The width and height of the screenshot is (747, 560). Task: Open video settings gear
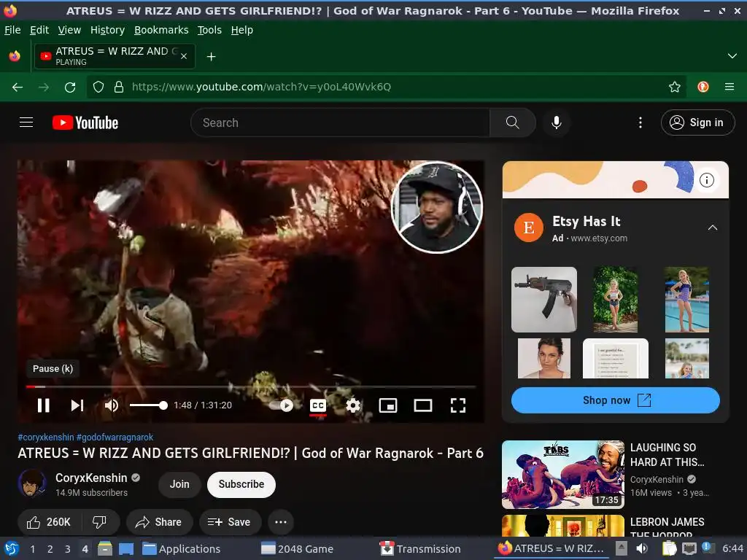pyautogui.click(x=353, y=405)
